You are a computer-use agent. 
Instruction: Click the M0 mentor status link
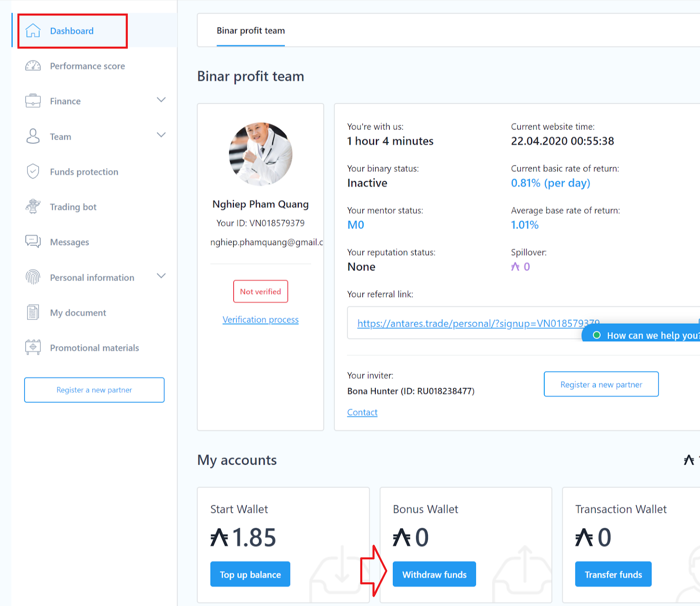coord(356,225)
